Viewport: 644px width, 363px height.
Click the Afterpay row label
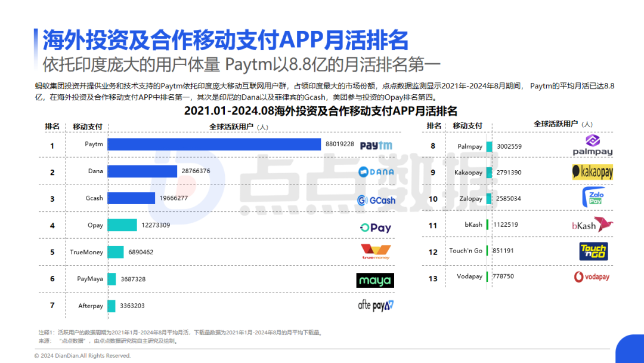[x=91, y=306]
